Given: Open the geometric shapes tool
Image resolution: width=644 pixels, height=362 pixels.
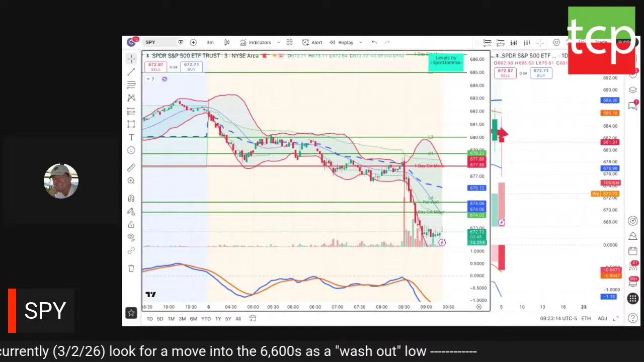Looking at the screenshot, I should (131, 124).
